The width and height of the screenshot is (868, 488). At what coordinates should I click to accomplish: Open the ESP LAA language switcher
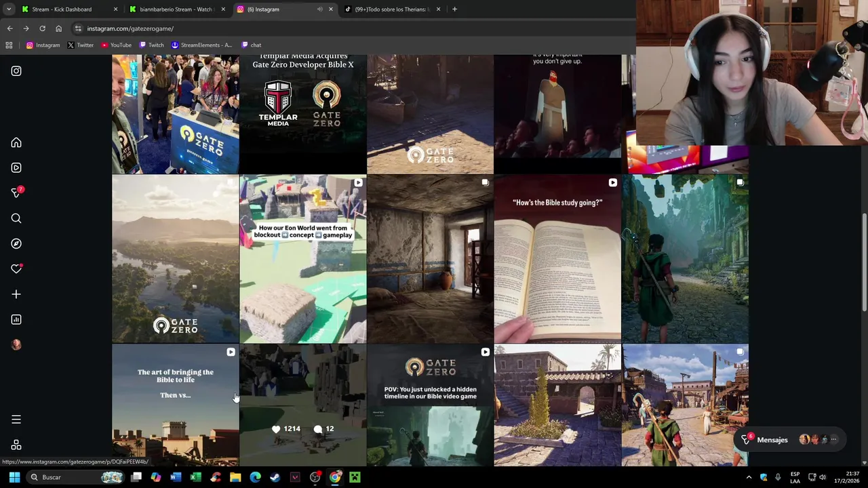tap(795, 477)
